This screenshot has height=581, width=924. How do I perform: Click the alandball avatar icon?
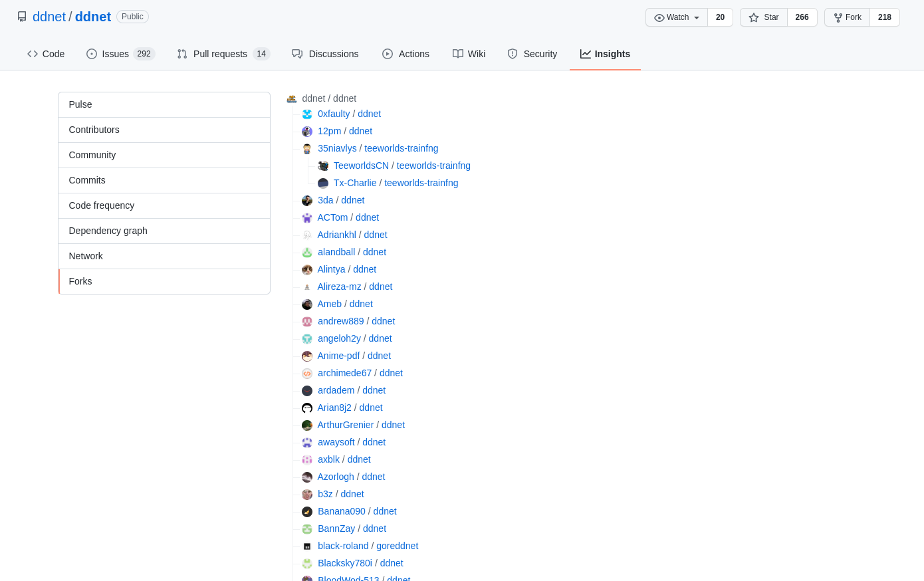(307, 253)
